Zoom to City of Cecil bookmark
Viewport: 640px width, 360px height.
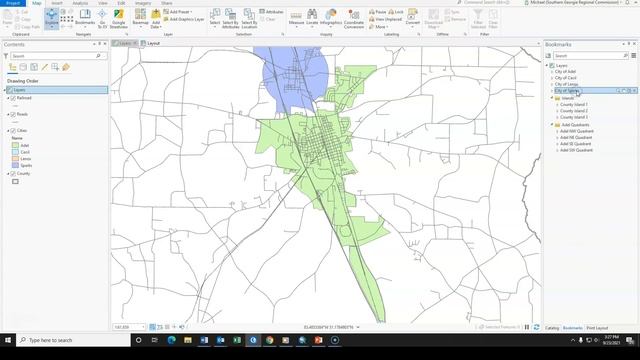click(565, 78)
